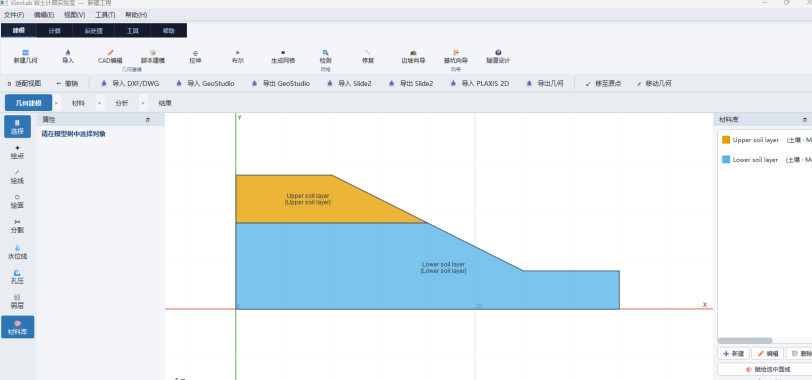Click the 编辑 material button
The height and width of the screenshot is (380, 812).
[767, 354]
